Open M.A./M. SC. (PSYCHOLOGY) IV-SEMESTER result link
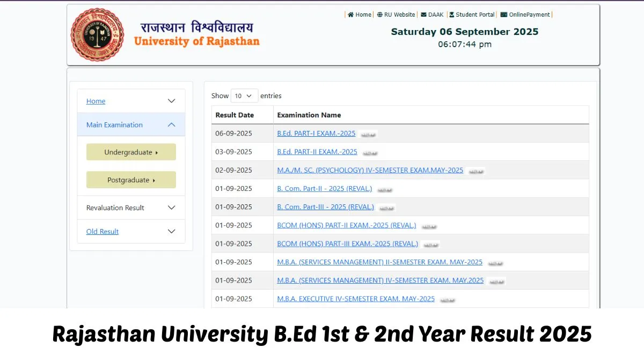Screen dimensions: 644x362 coord(370,170)
